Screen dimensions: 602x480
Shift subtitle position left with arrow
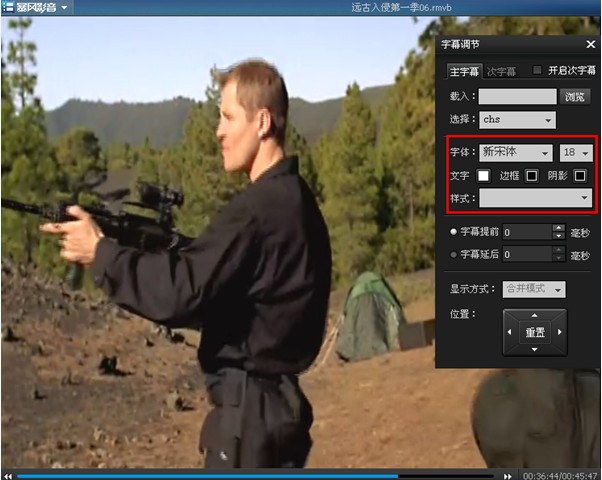509,332
